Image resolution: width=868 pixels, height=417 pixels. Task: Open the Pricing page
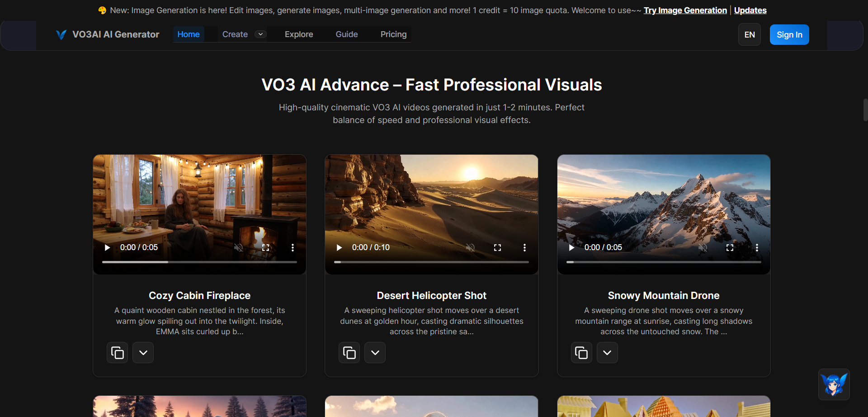394,34
